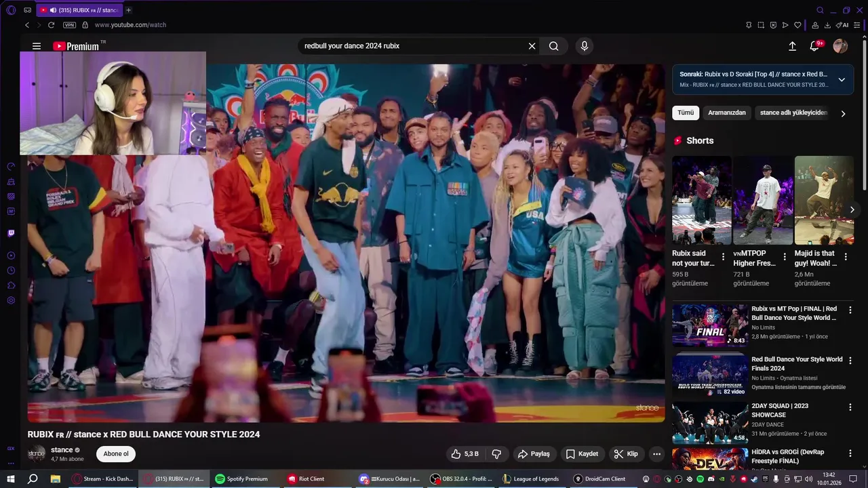The height and width of the screenshot is (488, 868).
Task: Open the GX Corner gamepad icon
Action: coord(27,10)
